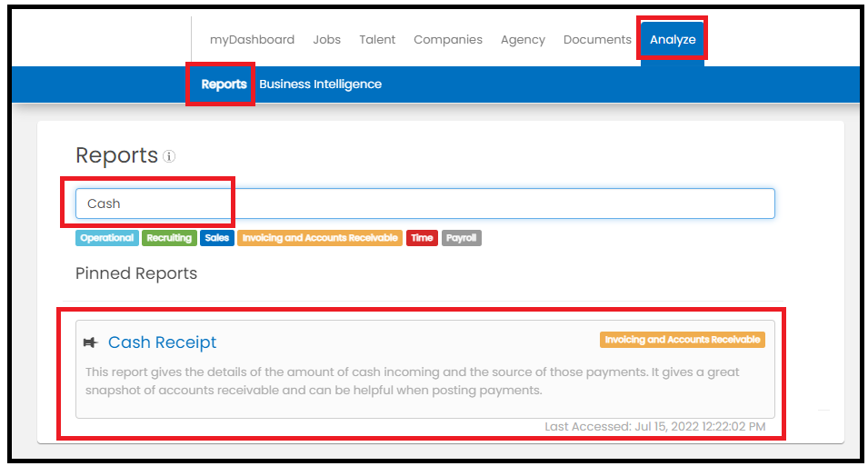Filter by the Invoicing and Accounts Receivable tag below search
Screen dimensions: 868x466
click(x=319, y=238)
